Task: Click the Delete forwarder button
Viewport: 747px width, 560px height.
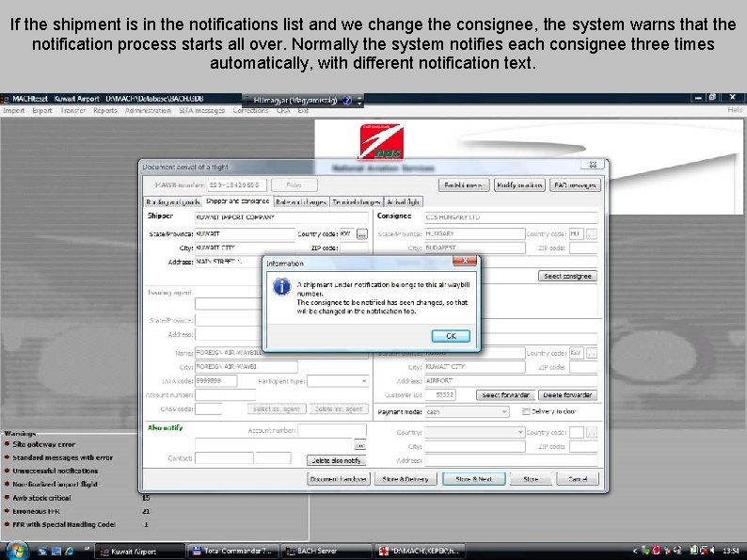Action: pos(567,395)
